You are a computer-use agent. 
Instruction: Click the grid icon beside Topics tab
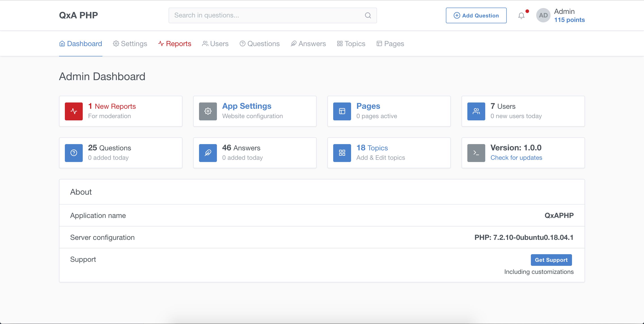(340, 44)
